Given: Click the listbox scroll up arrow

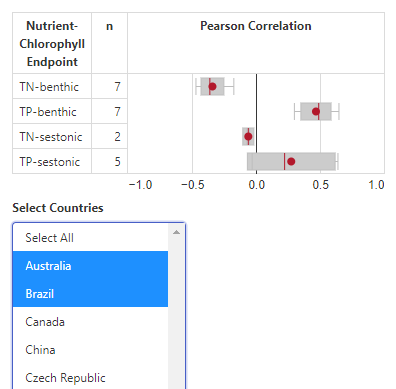Looking at the screenshot, I should (x=176, y=232).
